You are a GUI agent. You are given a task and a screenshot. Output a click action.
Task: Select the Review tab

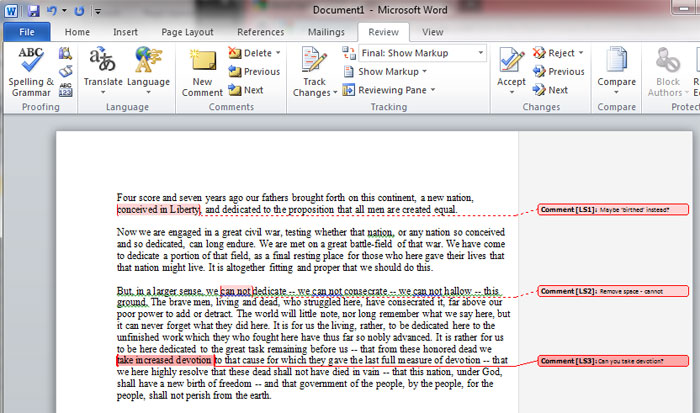coord(383,32)
